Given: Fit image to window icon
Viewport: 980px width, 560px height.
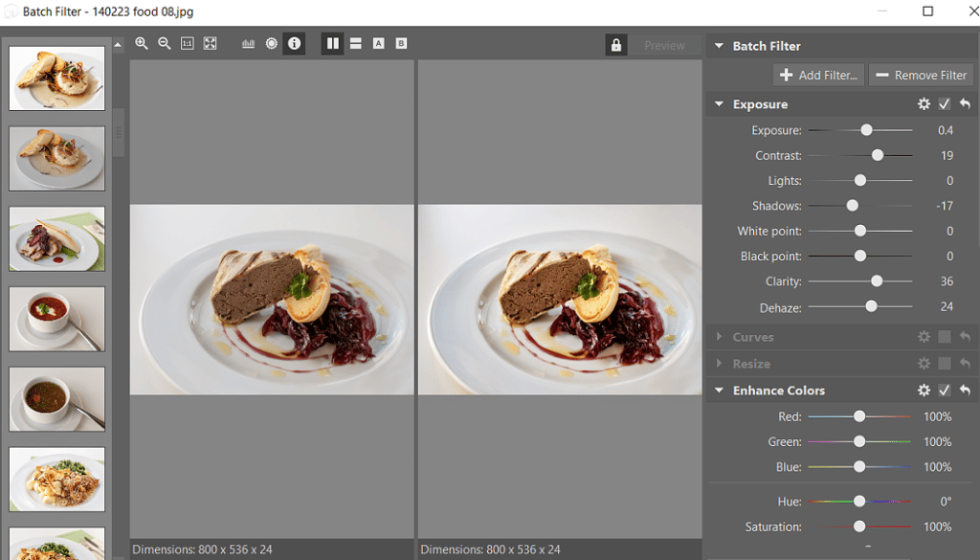Looking at the screenshot, I should point(210,44).
